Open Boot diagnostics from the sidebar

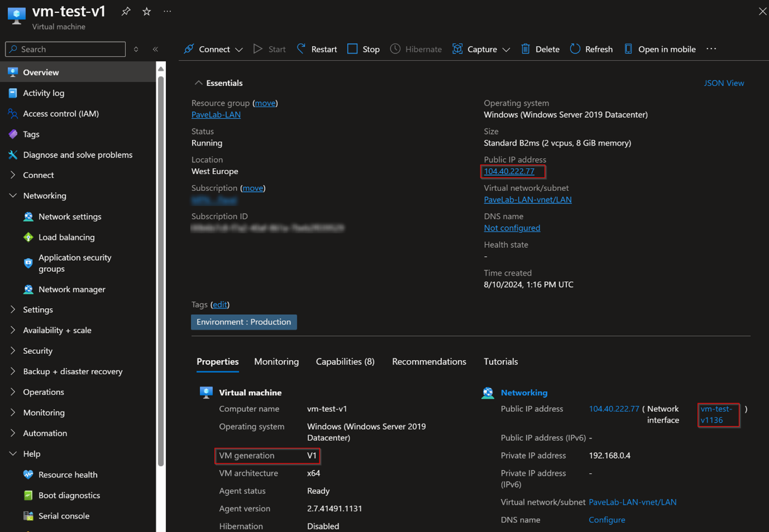pos(68,495)
